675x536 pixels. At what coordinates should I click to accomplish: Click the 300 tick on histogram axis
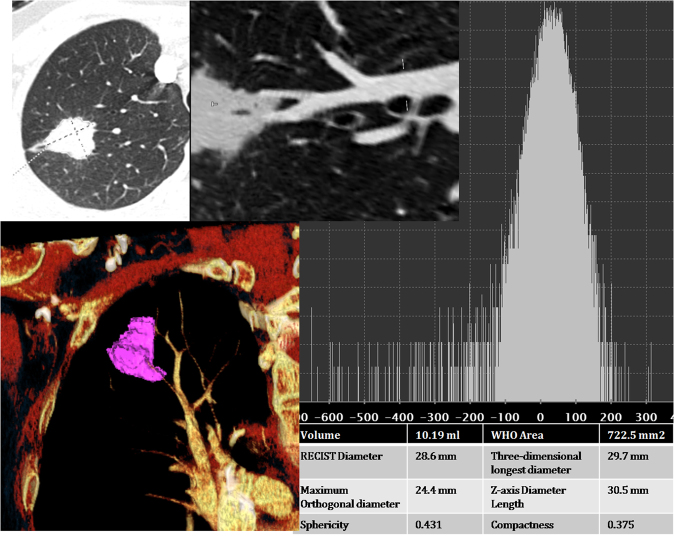(x=645, y=415)
